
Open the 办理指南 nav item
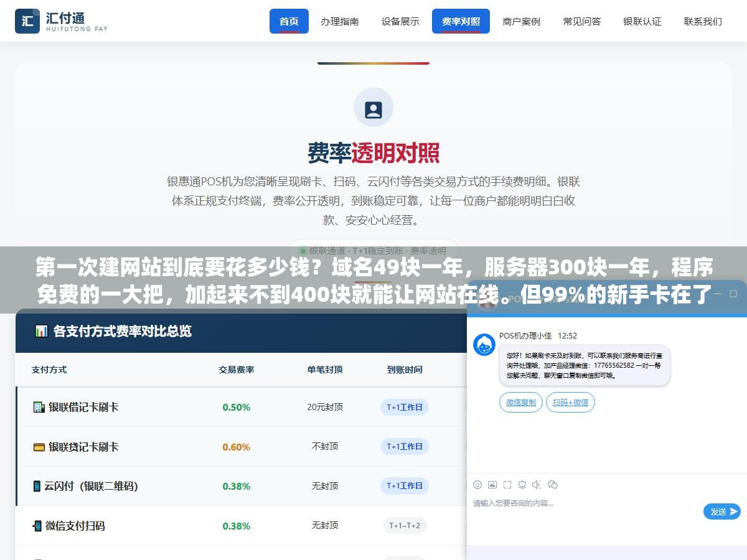[340, 21]
